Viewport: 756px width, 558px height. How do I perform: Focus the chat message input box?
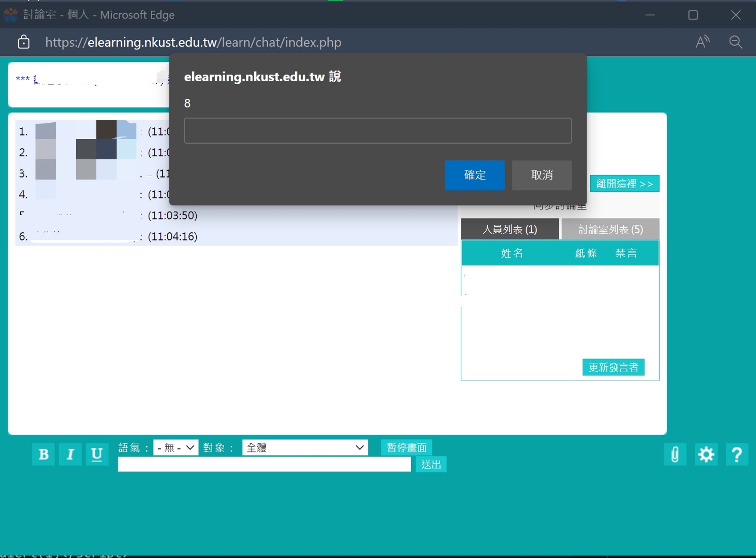tap(265, 464)
